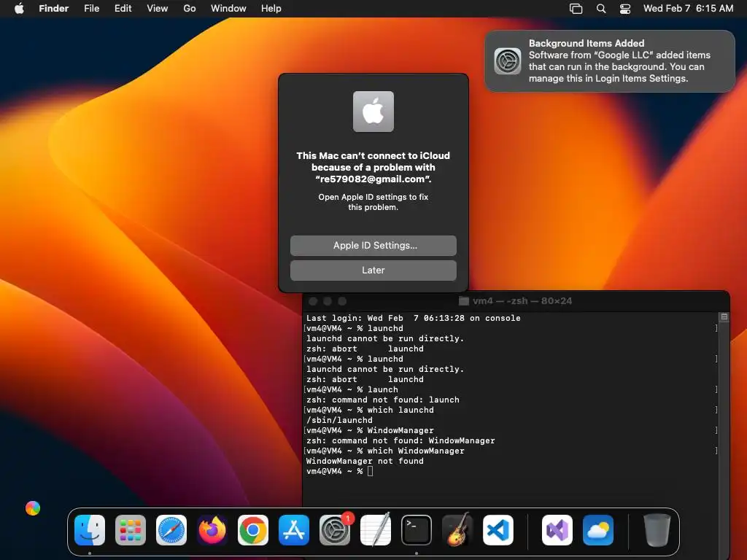The image size is (747, 560).
Task: Click 'Open Apple ID settings to fix' text
Action: pyautogui.click(x=373, y=197)
